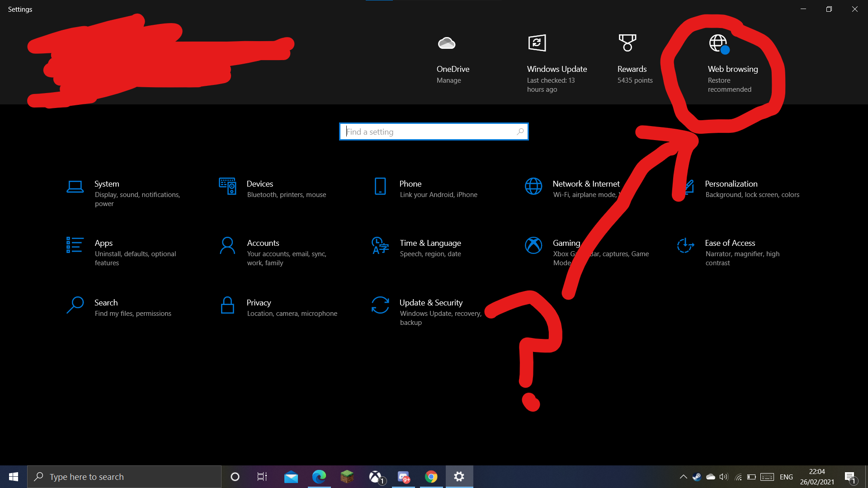Image resolution: width=868 pixels, height=488 pixels.
Task: Open the Ease of Access icon
Action: (686, 245)
